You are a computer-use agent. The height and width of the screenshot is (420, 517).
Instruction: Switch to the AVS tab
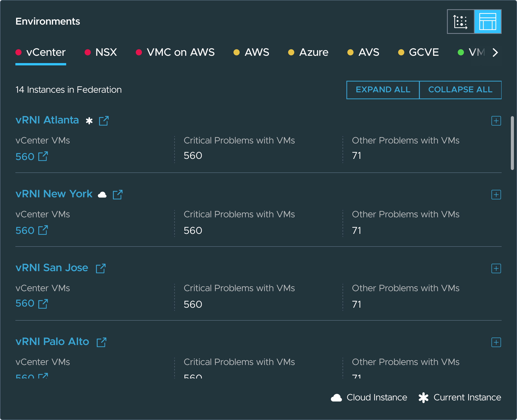point(363,52)
